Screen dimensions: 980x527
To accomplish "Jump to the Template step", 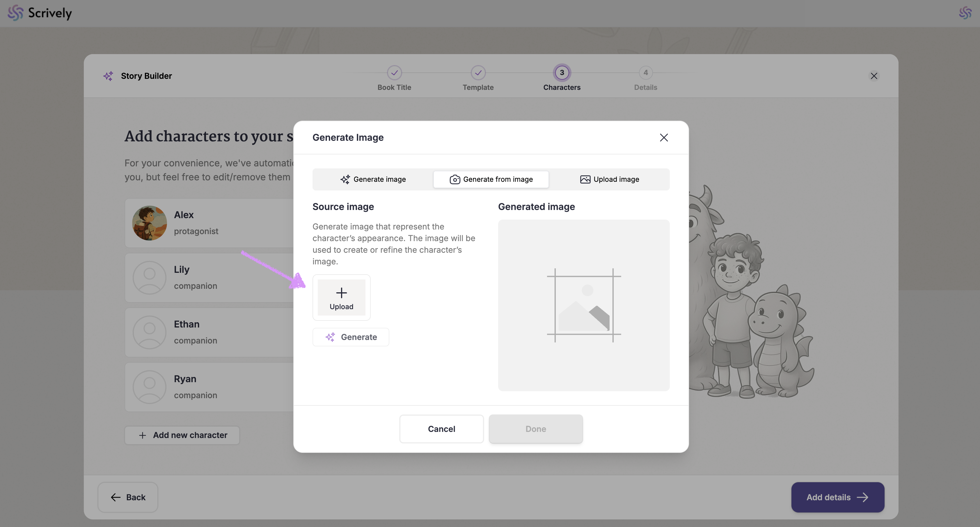I will [x=478, y=73].
